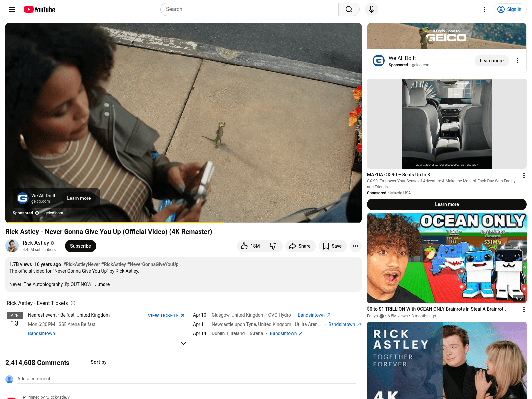Click Sign in button
Image resolution: width=532 pixels, height=399 pixels.
tap(510, 9)
